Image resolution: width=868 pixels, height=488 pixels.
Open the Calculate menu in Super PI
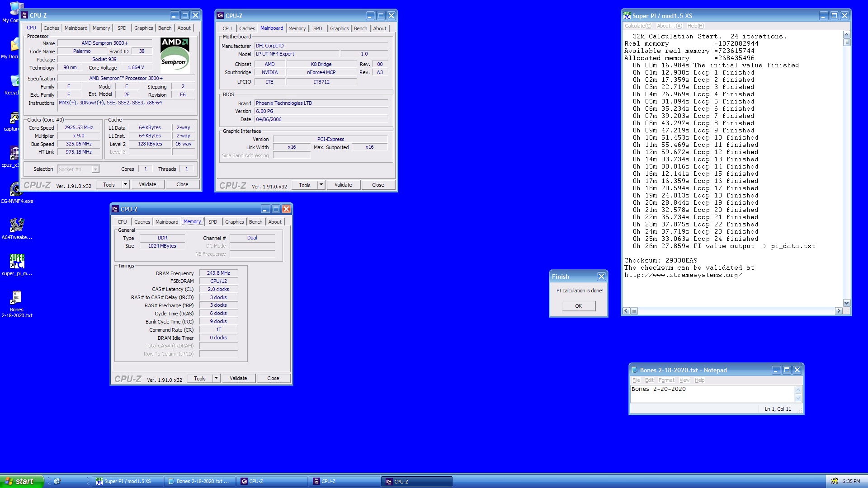click(638, 26)
